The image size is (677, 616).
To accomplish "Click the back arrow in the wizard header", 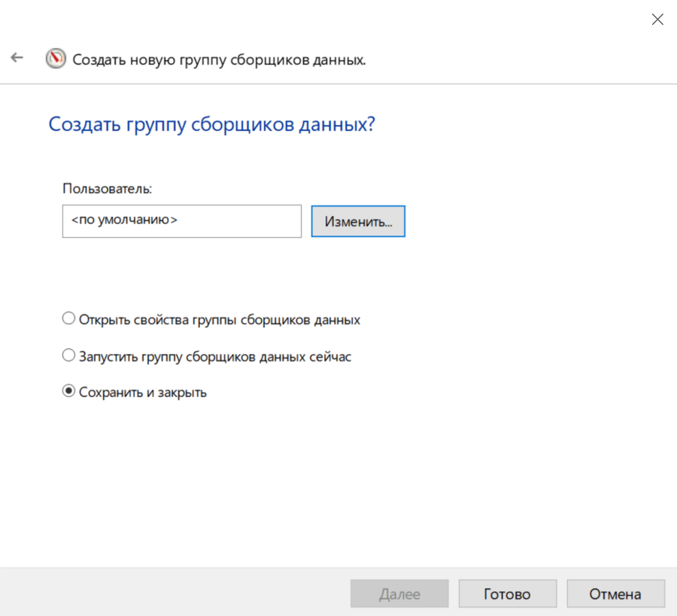I will click(x=17, y=58).
